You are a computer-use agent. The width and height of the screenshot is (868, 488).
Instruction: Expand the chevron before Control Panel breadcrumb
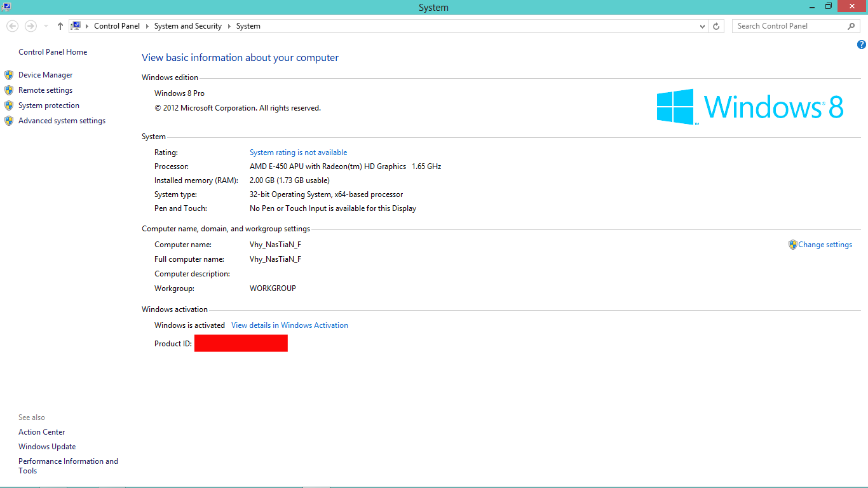pos(87,26)
